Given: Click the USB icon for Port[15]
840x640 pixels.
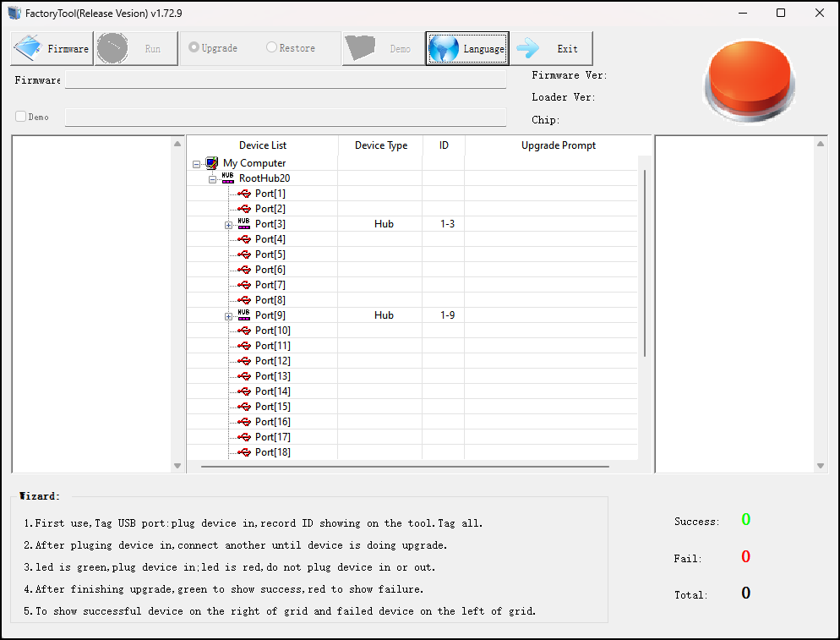Looking at the screenshot, I should 244,407.
